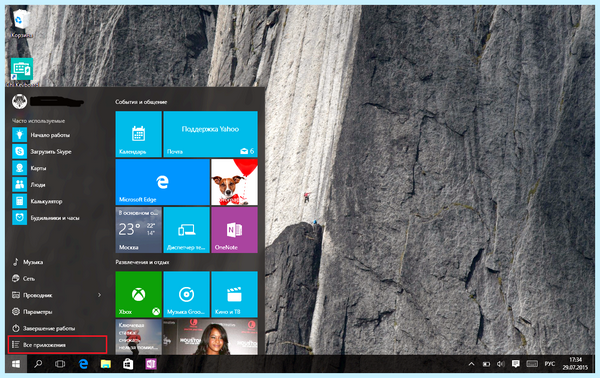Select the On-Screen Keyboard desktop shortcut
This screenshot has width=600, height=378.
tap(22, 72)
